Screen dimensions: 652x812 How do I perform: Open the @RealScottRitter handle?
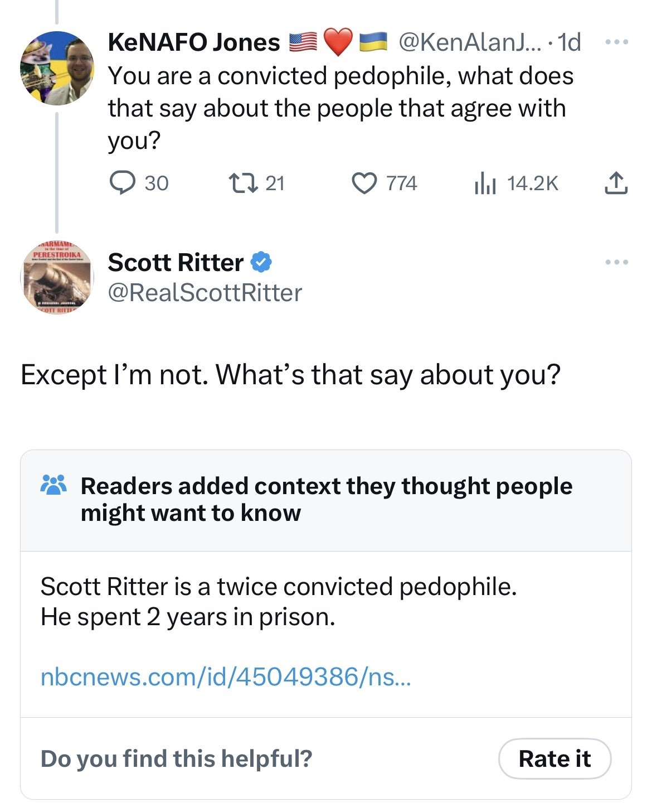pyautogui.click(x=205, y=292)
